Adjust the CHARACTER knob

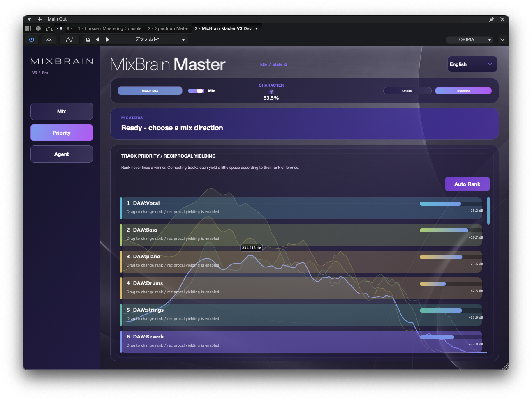pyautogui.click(x=271, y=92)
